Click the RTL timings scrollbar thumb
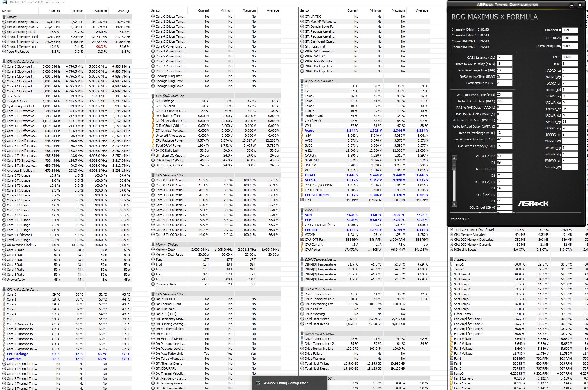Screen dimensions: 588x390 [x=454, y=165]
